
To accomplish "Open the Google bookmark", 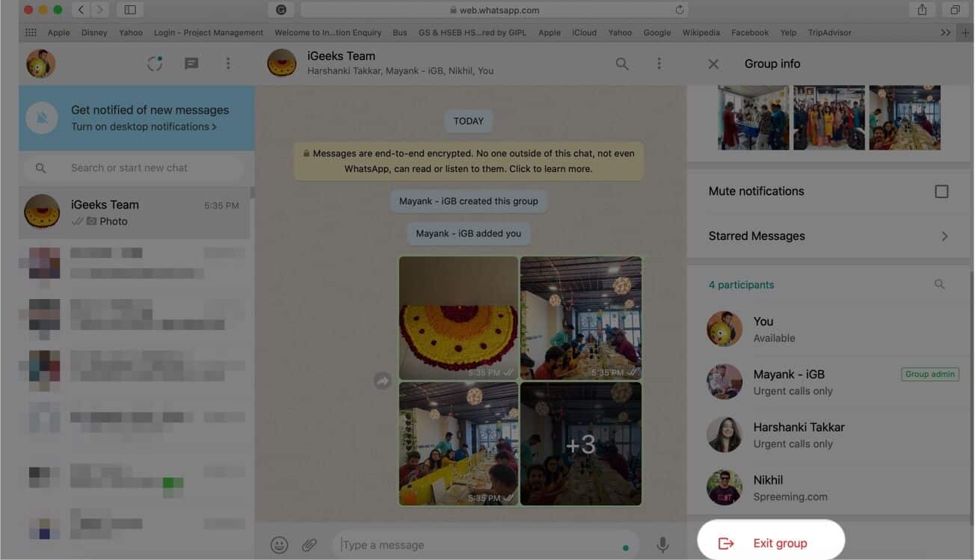I will [657, 33].
